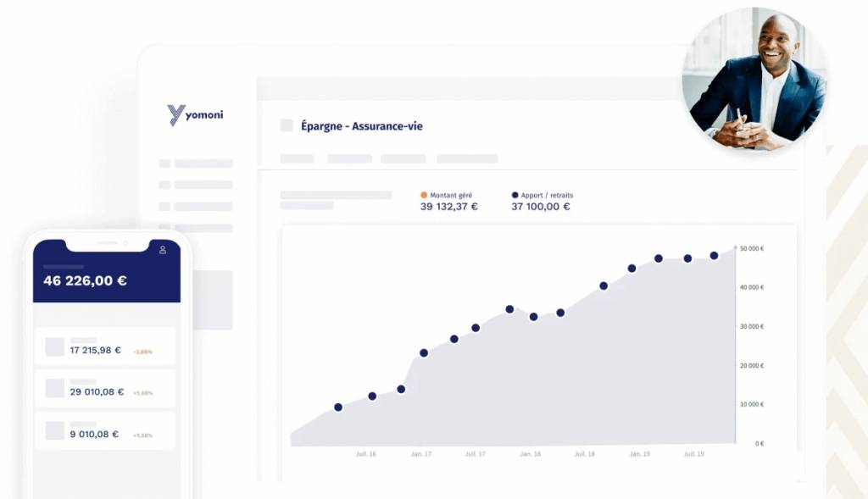Open the 17 215,98 € account card
The height and width of the screenshot is (499, 868).
coord(106,347)
